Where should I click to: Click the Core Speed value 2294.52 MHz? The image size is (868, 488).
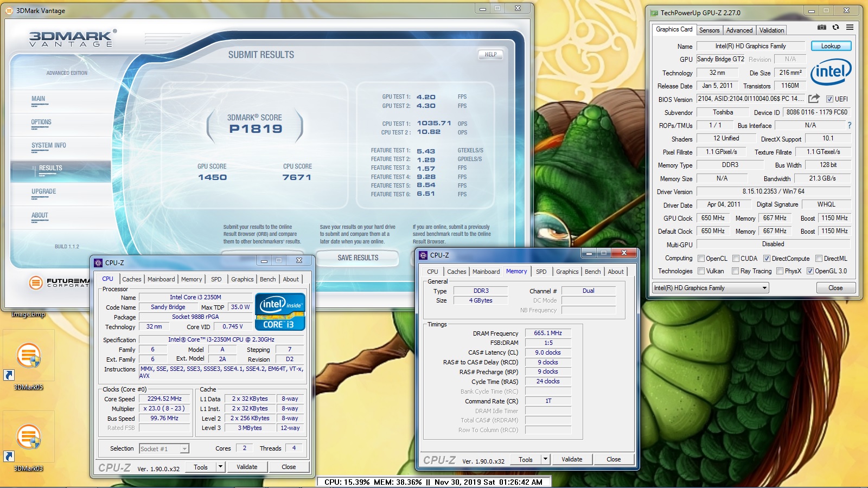[164, 399]
